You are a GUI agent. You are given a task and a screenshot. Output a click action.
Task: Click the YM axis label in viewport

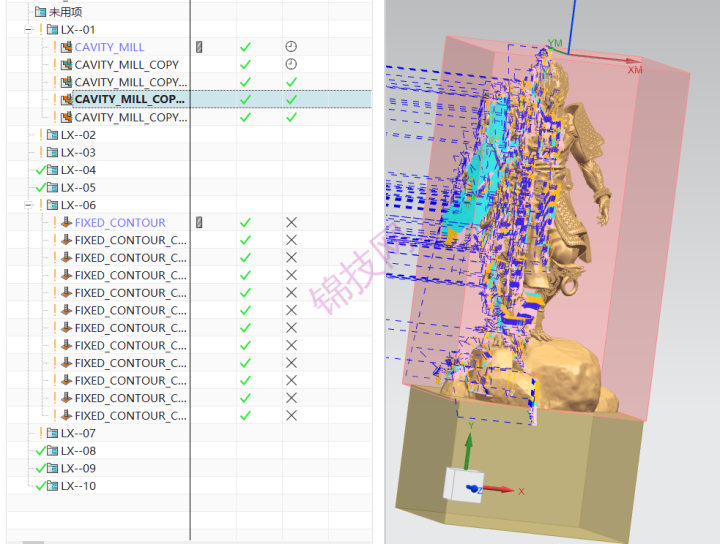555,43
